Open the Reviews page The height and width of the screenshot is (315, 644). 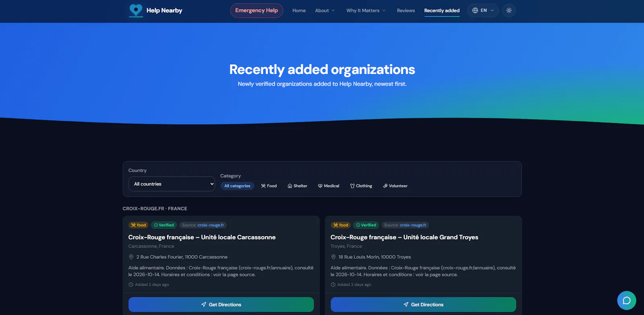(406, 10)
